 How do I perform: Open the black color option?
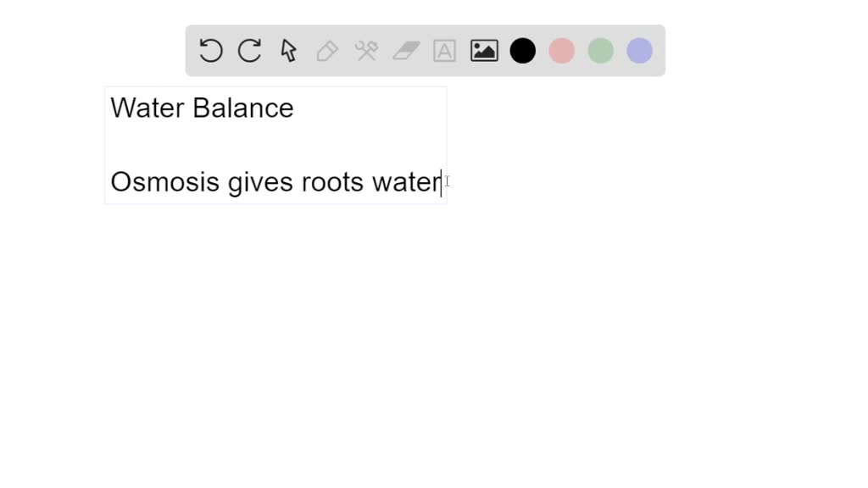tap(522, 51)
